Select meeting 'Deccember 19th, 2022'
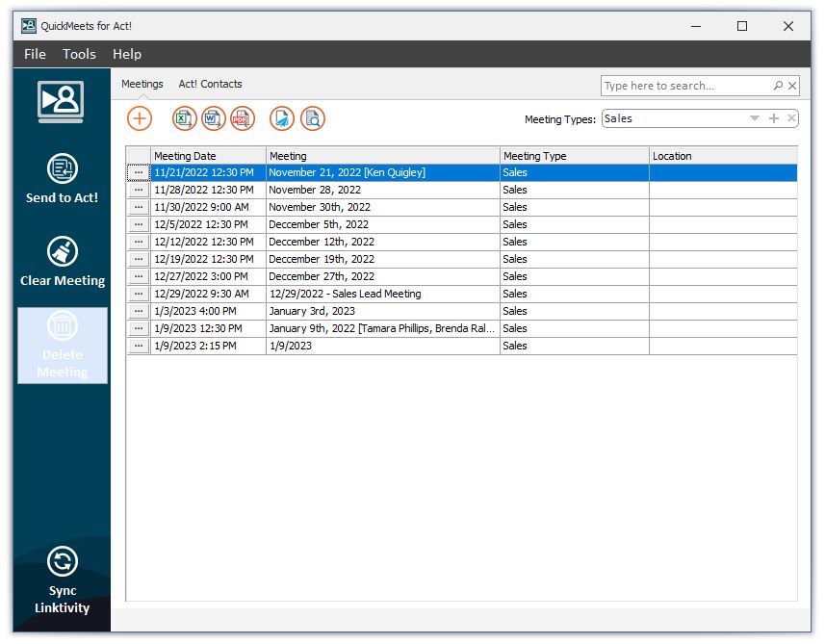 point(383,259)
